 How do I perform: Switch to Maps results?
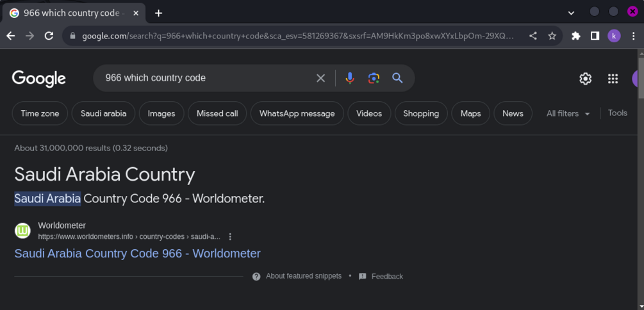(x=471, y=113)
